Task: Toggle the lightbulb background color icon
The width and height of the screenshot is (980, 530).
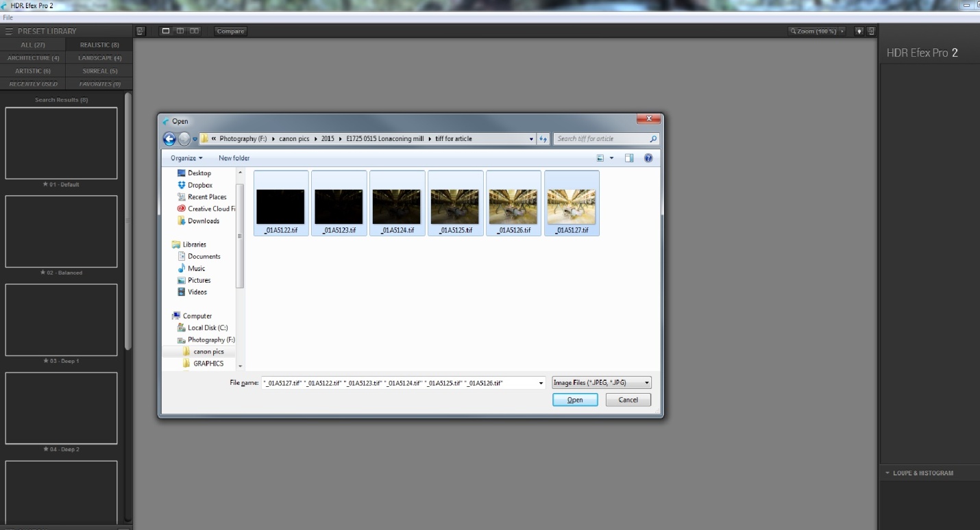Action: coord(859,31)
